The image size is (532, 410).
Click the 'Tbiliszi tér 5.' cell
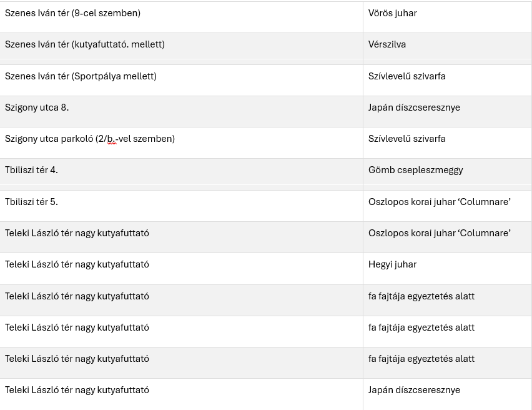tap(31, 201)
